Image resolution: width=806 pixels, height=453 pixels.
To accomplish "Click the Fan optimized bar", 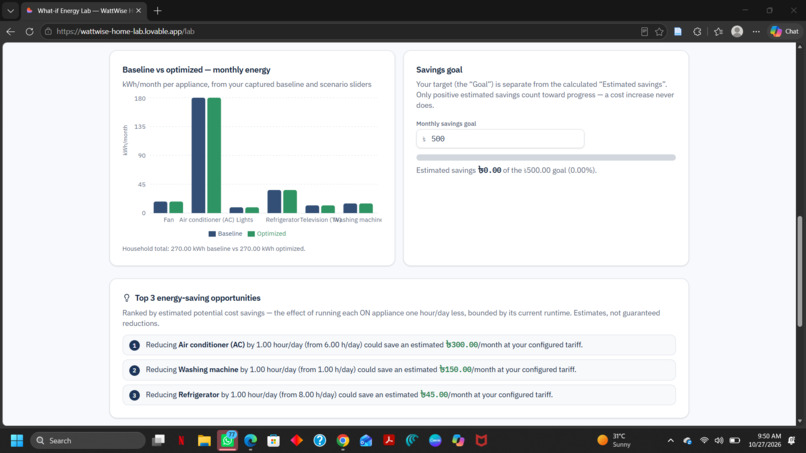I will pyautogui.click(x=176, y=207).
